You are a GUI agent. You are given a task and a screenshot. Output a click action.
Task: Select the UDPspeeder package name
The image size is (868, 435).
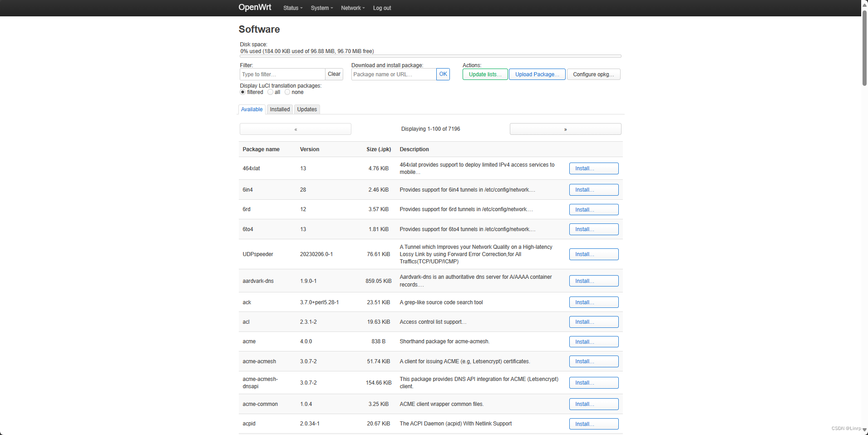(258, 254)
